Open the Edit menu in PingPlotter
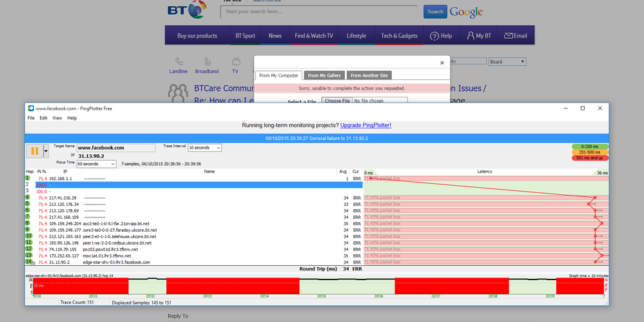Viewport: 644px width, 322px height. [x=44, y=118]
